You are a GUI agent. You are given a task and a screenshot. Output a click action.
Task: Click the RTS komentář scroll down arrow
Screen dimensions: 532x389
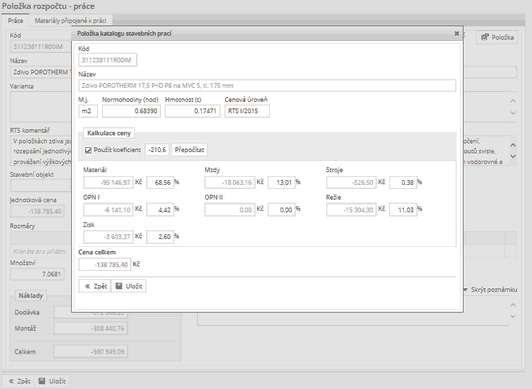tap(513, 156)
